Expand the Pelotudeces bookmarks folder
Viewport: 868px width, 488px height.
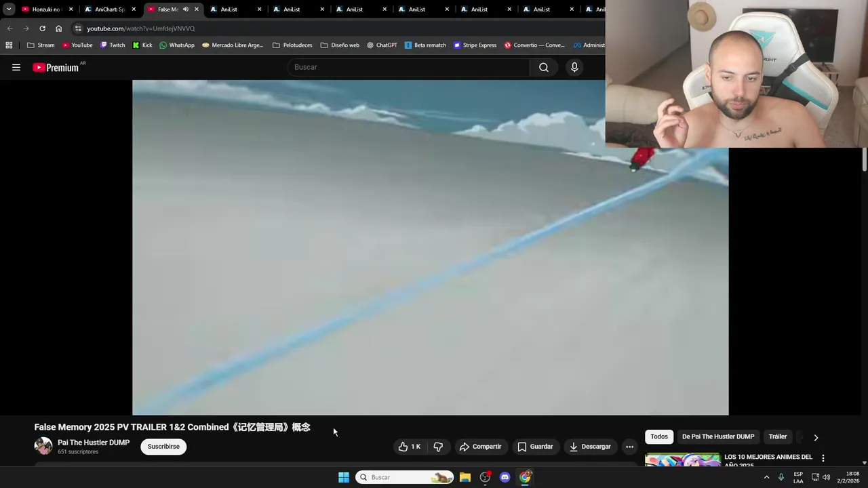pos(292,45)
